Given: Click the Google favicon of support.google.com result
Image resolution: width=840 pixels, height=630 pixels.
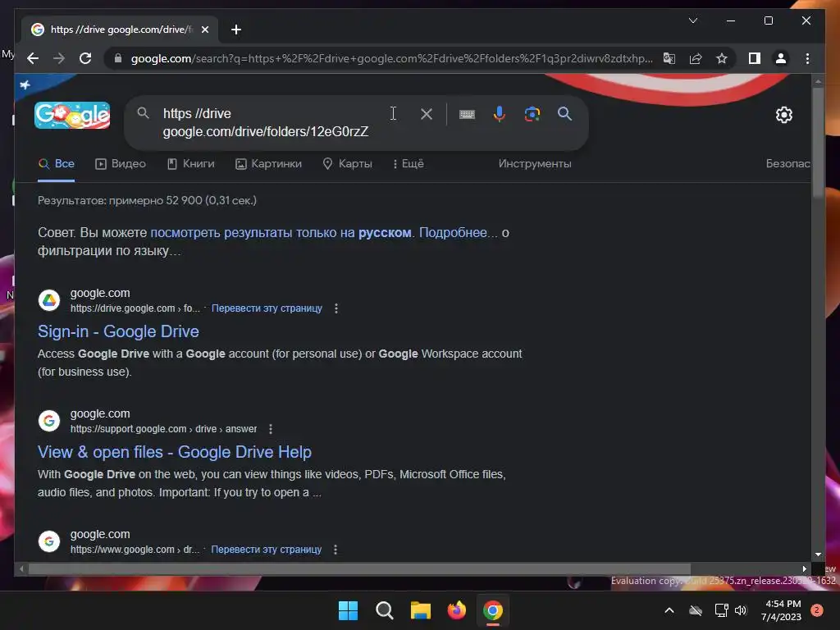Looking at the screenshot, I should 48,421.
